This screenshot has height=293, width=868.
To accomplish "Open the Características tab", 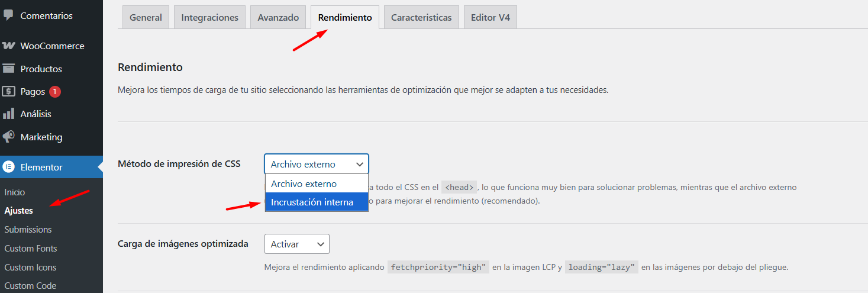I will [x=421, y=18].
